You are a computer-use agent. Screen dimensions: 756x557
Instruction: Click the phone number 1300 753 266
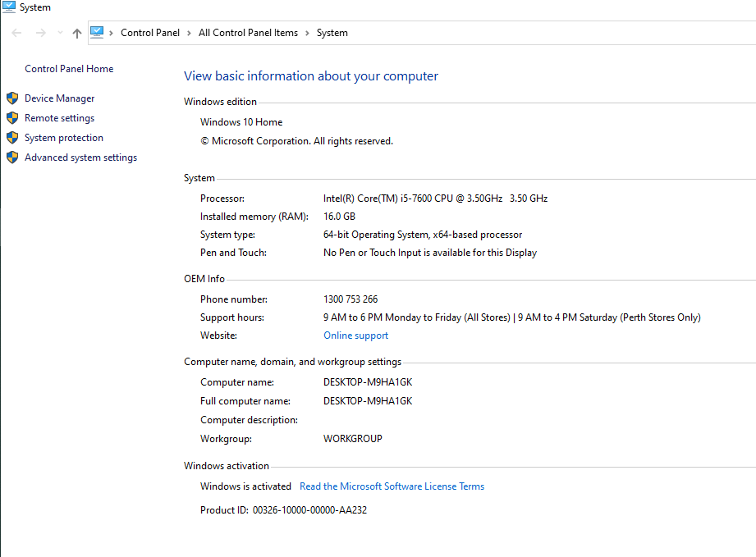coord(351,299)
